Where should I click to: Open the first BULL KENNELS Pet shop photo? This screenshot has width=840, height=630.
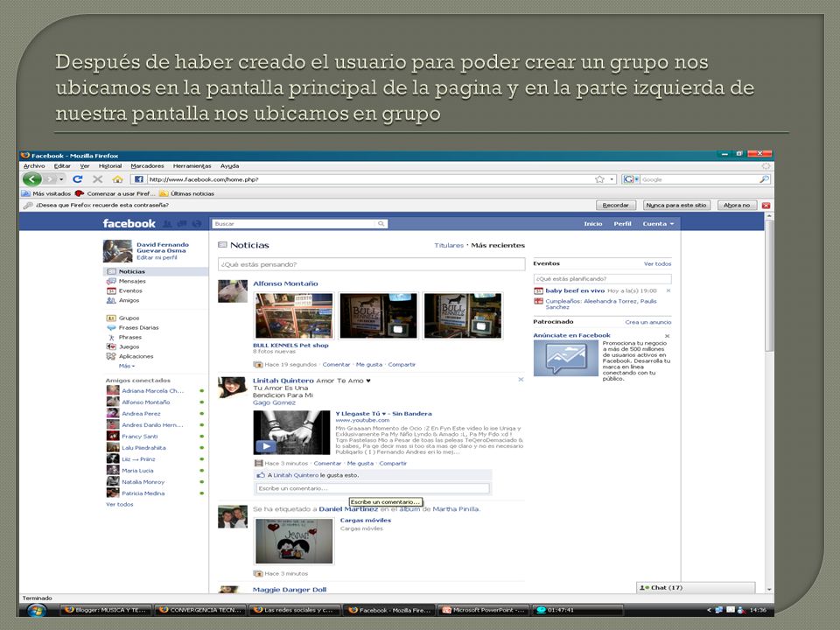coord(294,316)
